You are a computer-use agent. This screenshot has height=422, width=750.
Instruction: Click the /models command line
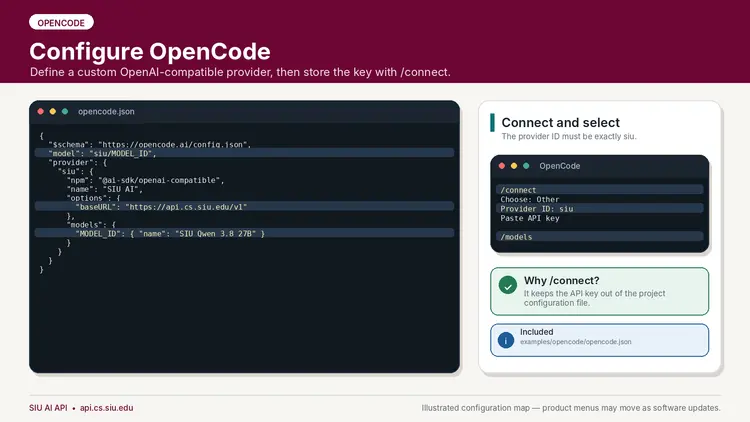click(x=599, y=237)
